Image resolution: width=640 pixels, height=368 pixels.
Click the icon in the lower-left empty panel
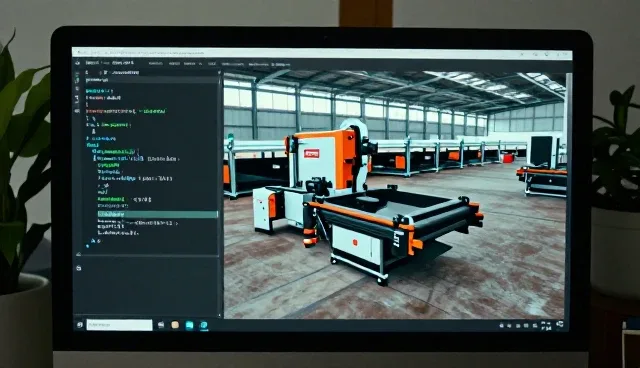click(79, 268)
